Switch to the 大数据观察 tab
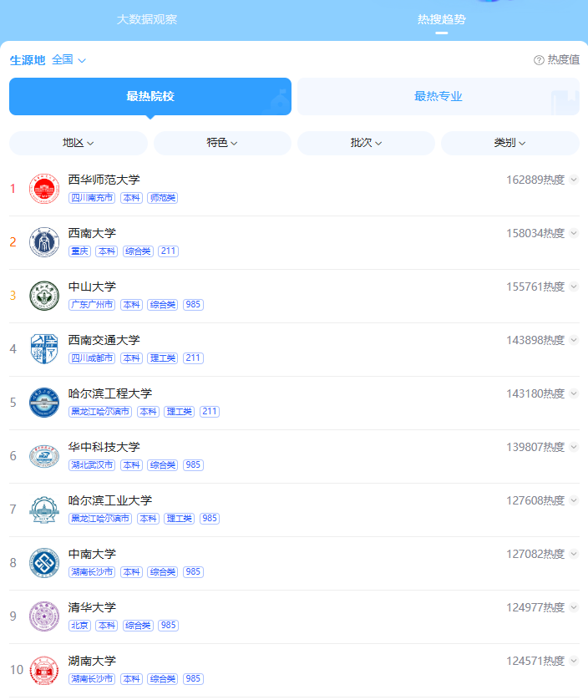588x700 pixels. 147,19
